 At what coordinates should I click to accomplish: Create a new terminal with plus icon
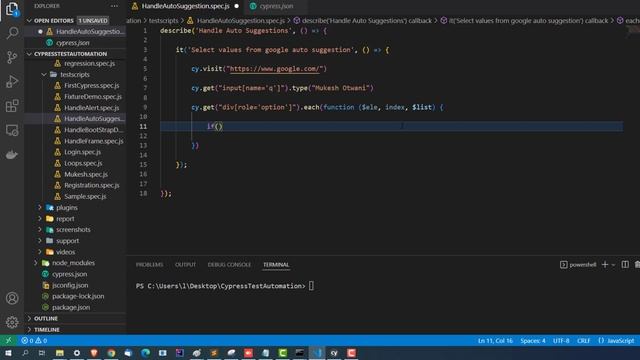(605, 264)
